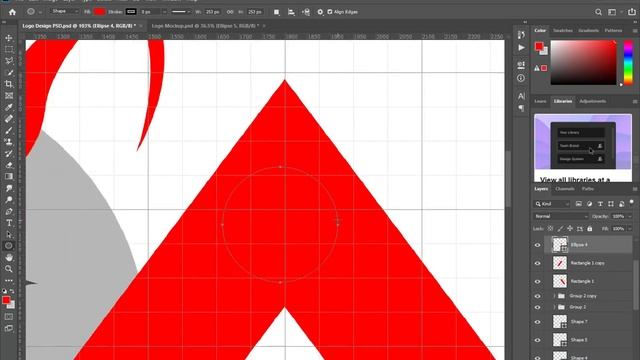Open the Character panel icon
The width and height of the screenshot is (640, 360).
point(521,96)
